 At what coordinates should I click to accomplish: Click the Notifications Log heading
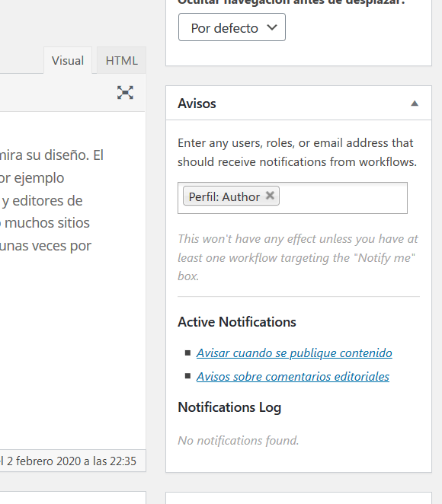(229, 407)
